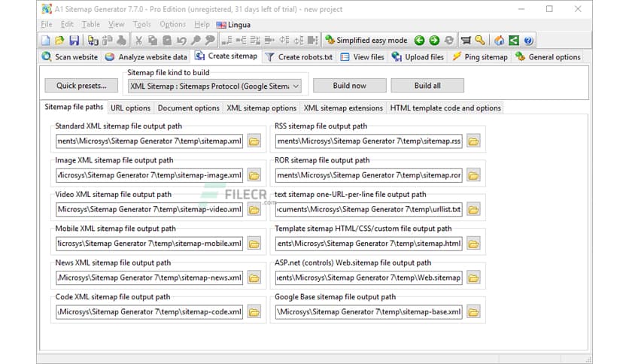
Task: Open the Table menu
Action: coord(90,25)
